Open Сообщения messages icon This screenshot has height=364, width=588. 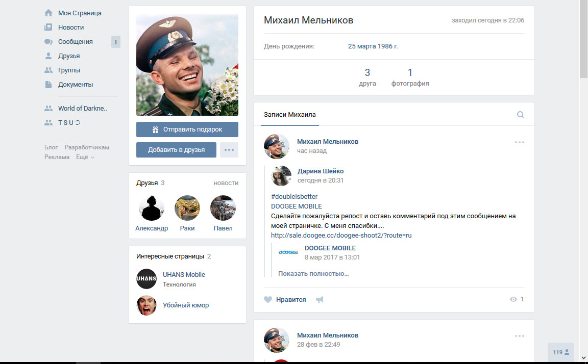tap(48, 42)
